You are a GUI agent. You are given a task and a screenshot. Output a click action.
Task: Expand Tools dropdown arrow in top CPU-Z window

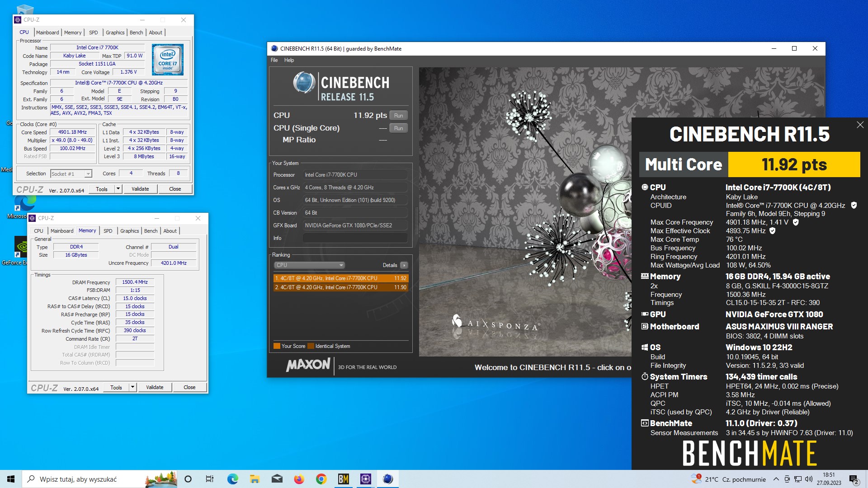click(118, 189)
